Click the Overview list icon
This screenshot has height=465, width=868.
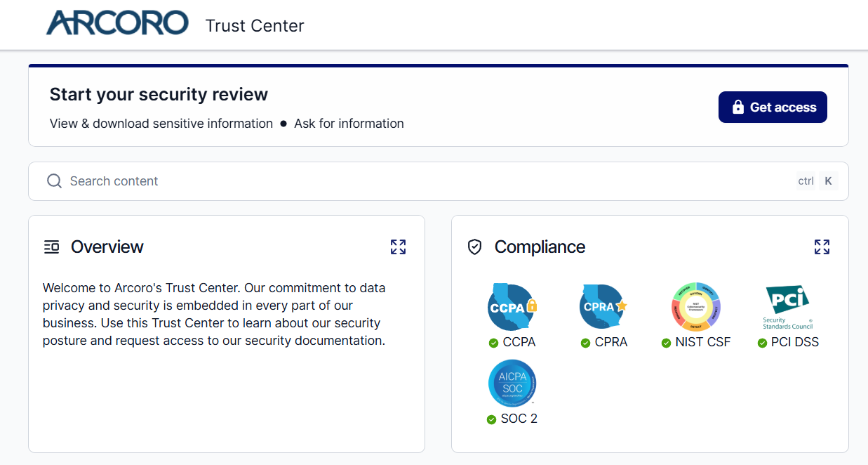point(51,247)
